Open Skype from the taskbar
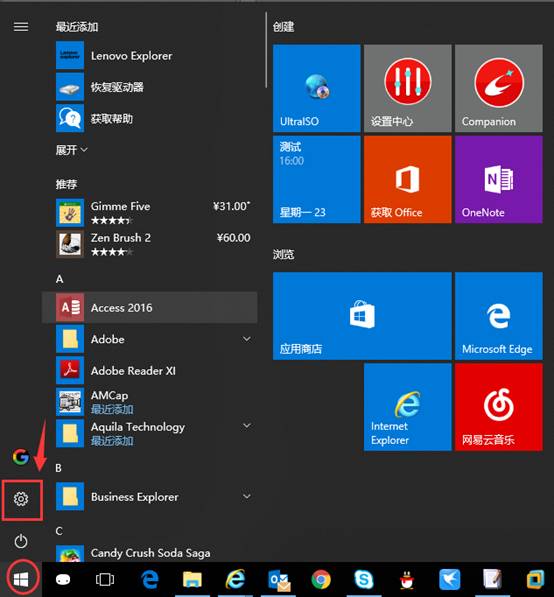Image resolution: width=554 pixels, height=597 pixels. 364,580
